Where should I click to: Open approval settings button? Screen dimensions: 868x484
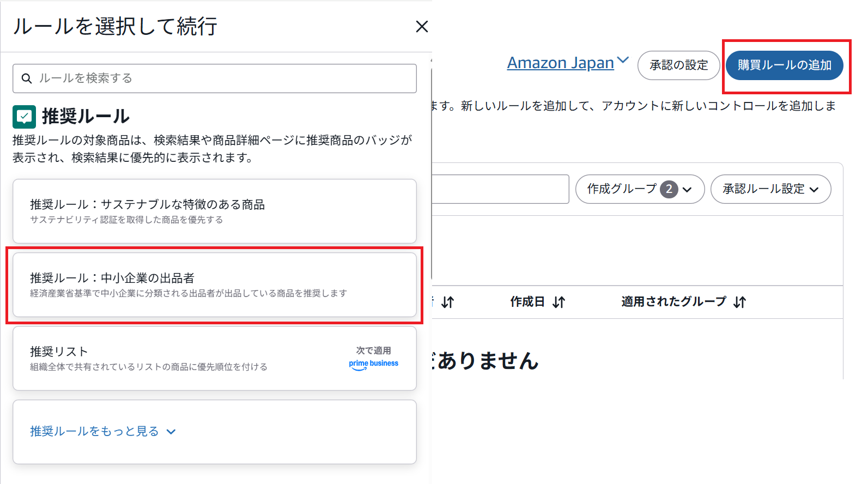(x=679, y=65)
